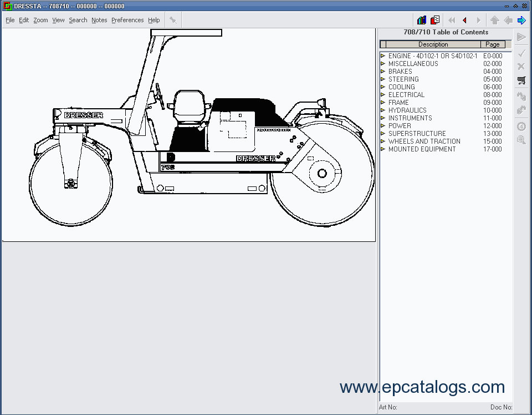Viewport: 532px width, 415px height.
Task: Open the Zoom menu
Action: tap(40, 20)
